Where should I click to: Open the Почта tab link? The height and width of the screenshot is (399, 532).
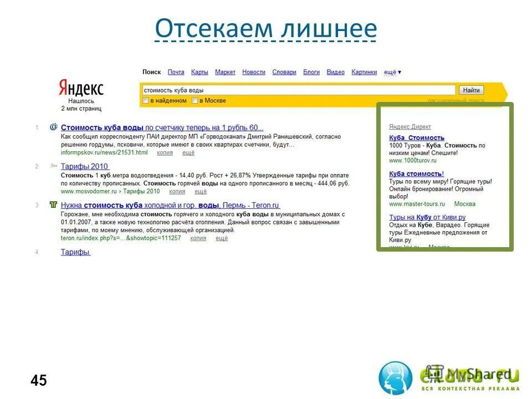176,72
